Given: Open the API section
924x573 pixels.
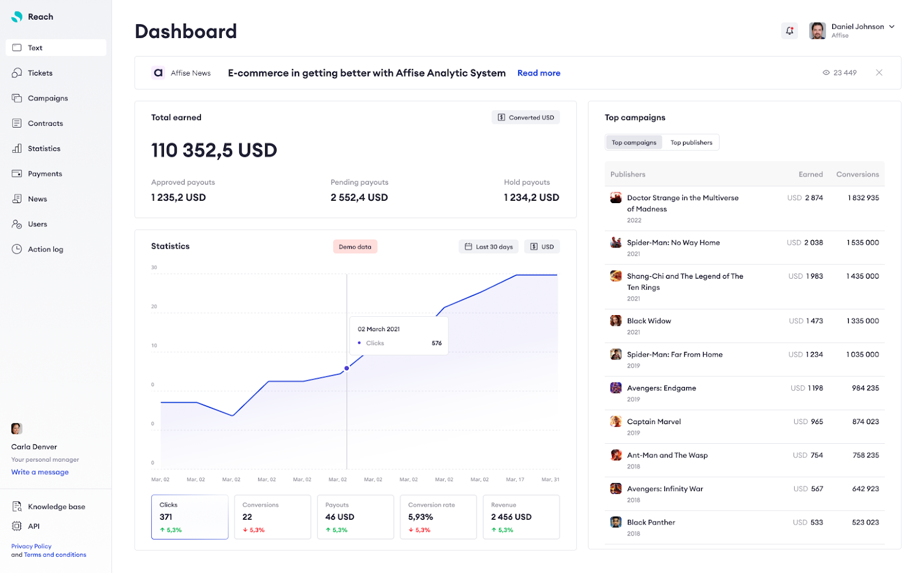Looking at the screenshot, I should 33,526.
